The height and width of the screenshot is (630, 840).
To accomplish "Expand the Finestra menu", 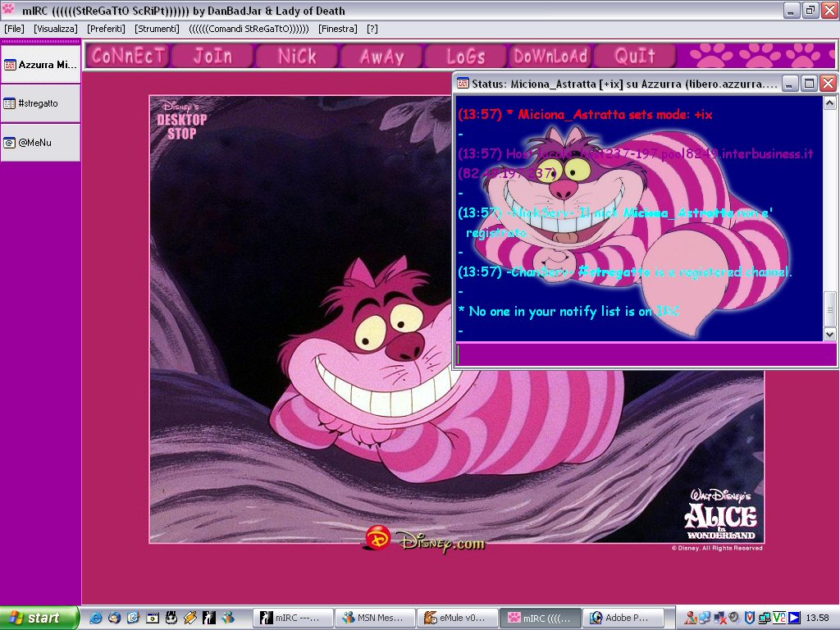I will click(x=338, y=29).
